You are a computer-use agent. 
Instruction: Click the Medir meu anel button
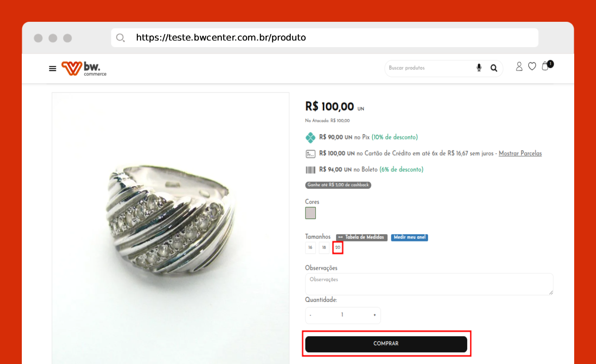tap(409, 238)
